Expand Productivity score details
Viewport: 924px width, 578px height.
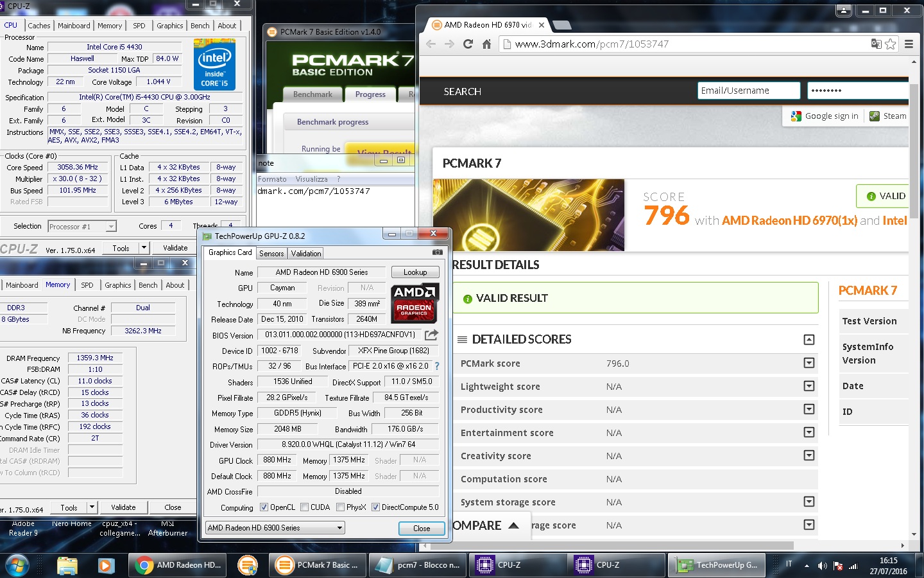[809, 409]
